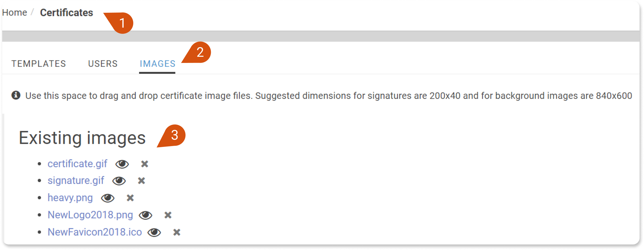Open the NewFavicon2018.ico file link

(95, 232)
